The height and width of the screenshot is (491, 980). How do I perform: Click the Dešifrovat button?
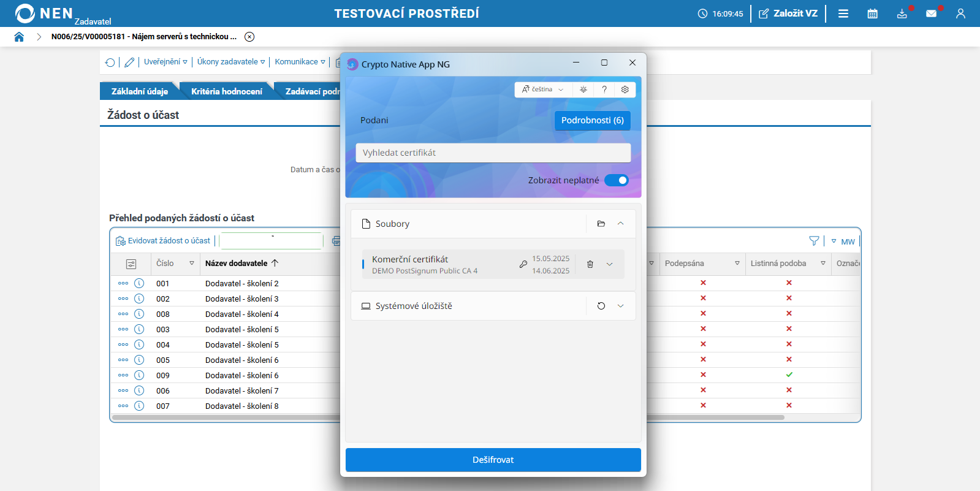pyautogui.click(x=493, y=460)
